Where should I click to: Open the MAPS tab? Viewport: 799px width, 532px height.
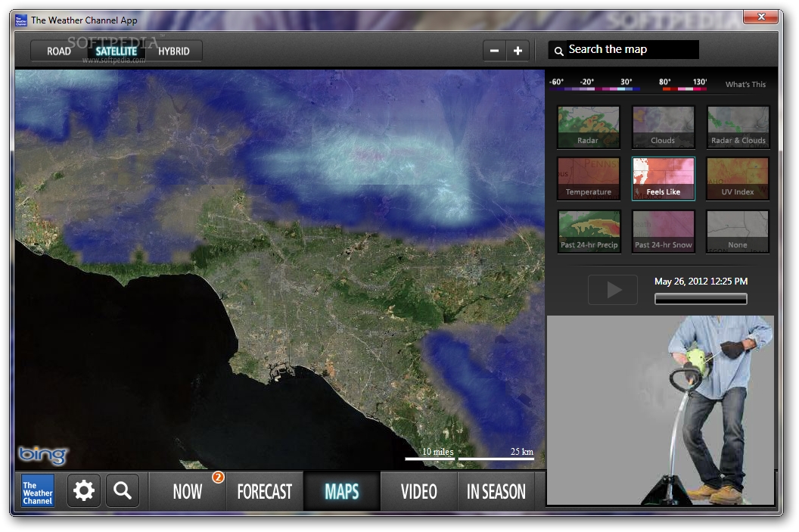coord(341,491)
